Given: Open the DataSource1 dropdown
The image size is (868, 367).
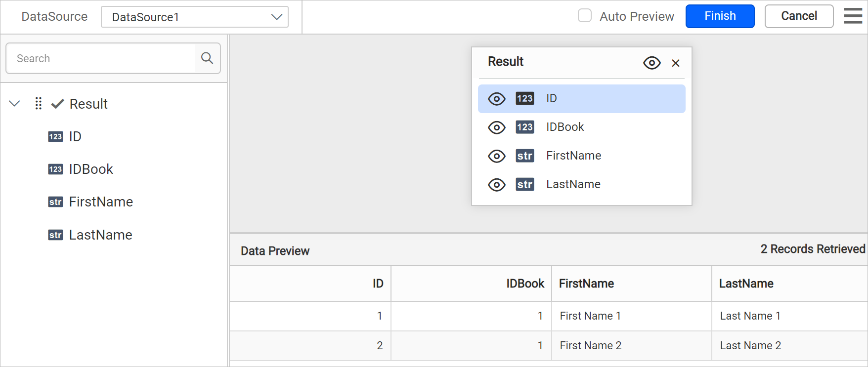Looking at the screenshot, I should click(195, 17).
